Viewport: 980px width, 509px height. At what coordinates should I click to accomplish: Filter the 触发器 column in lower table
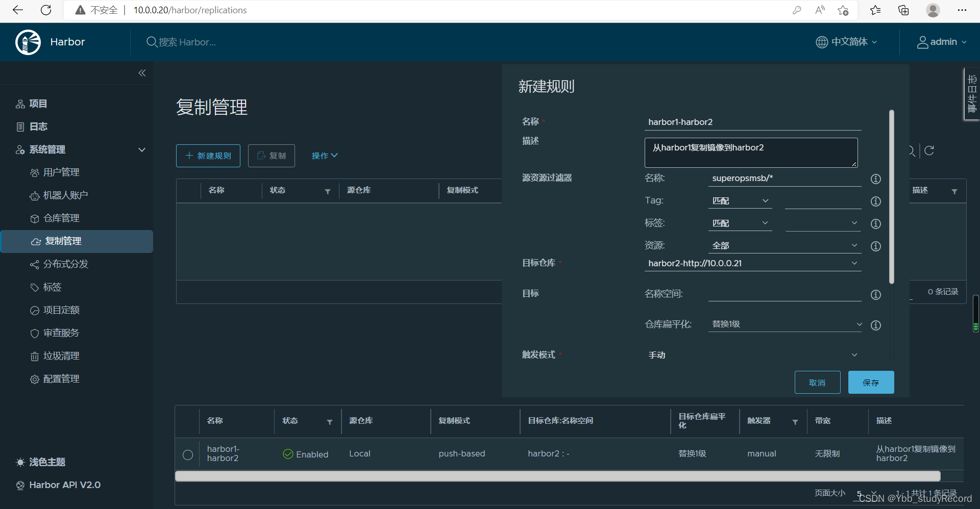coord(795,422)
